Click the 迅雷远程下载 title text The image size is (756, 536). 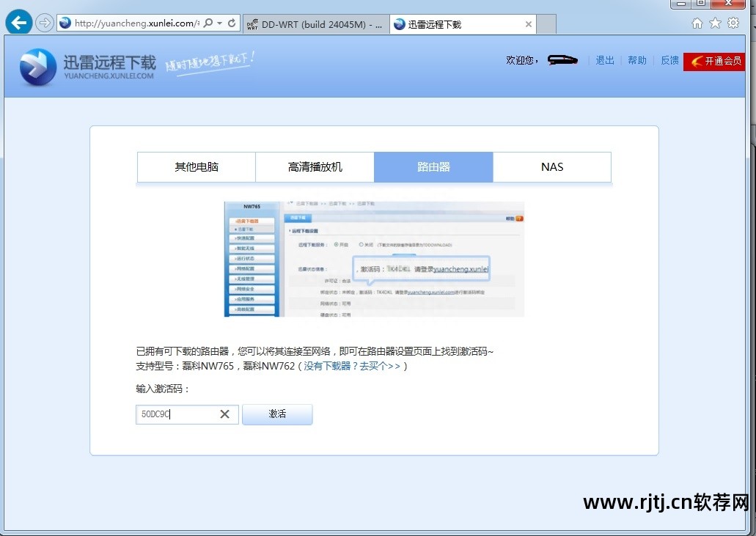[110, 62]
